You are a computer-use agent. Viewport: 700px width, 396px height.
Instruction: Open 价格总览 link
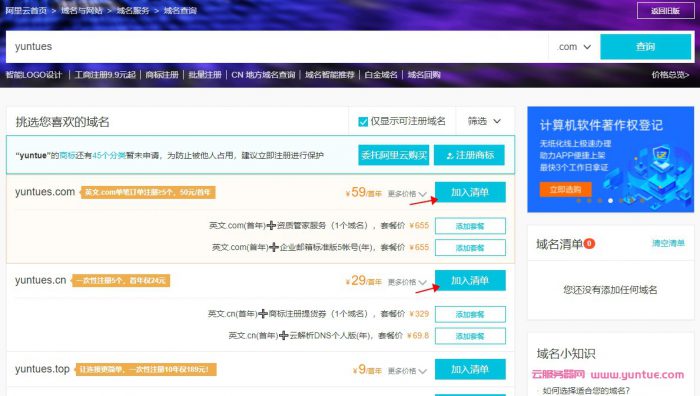(670, 75)
